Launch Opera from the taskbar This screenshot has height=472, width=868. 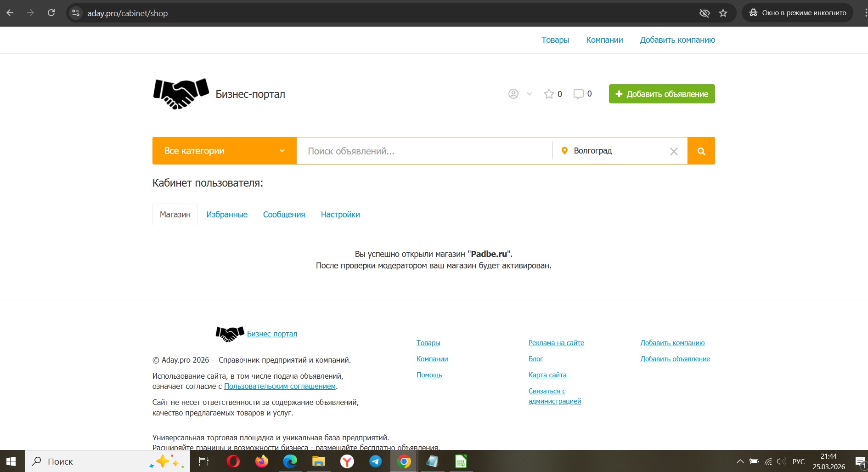pos(233,461)
